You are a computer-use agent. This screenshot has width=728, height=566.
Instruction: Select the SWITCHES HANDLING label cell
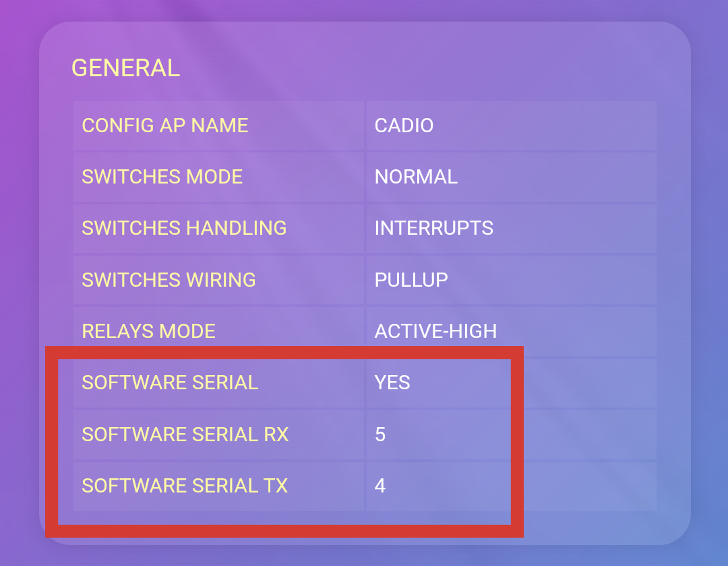(184, 228)
